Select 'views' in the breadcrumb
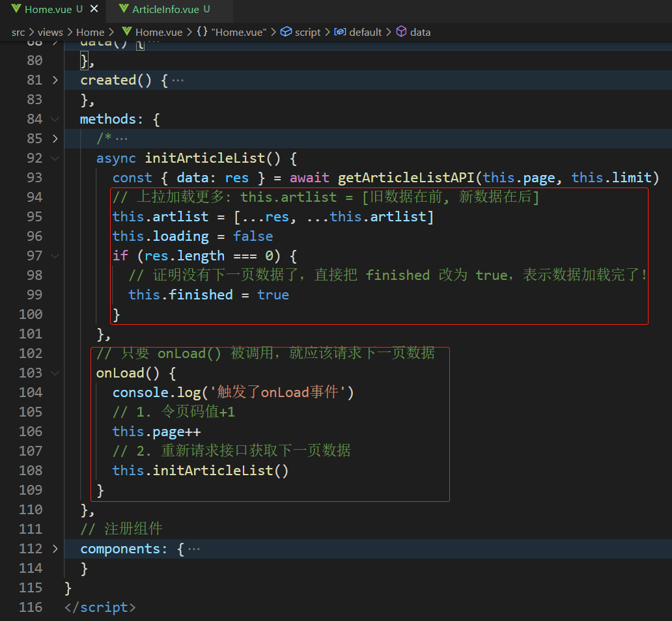The height and width of the screenshot is (621, 672). pos(50,32)
